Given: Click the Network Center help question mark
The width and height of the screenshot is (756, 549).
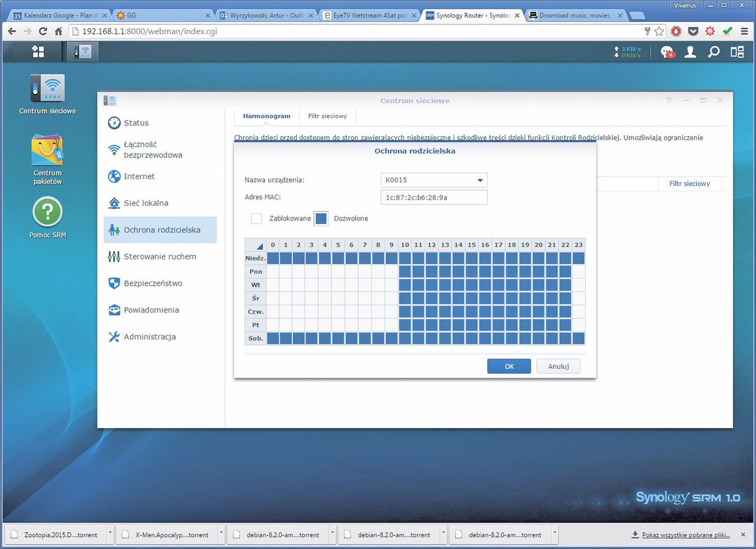Looking at the screenshot, I should tap(669, 100).
